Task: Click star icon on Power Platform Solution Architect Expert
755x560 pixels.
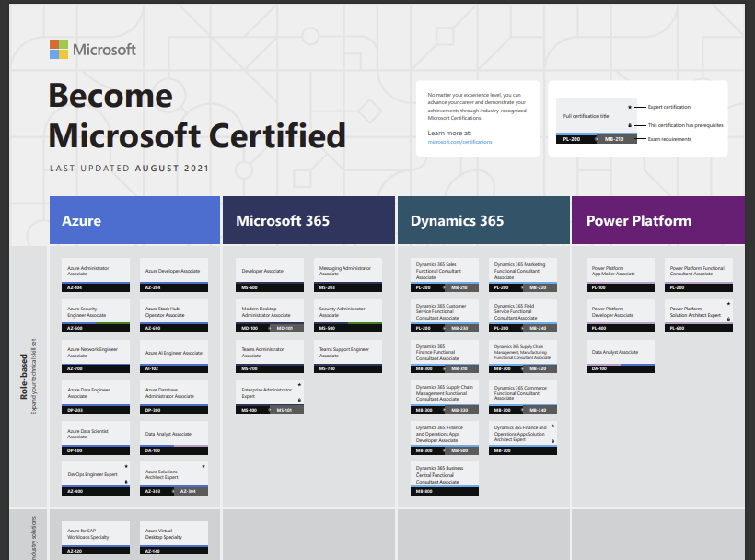Action: click(728, 304)
